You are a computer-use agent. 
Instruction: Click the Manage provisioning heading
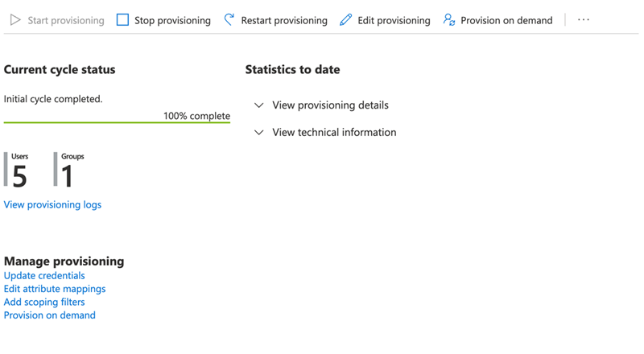tap(64, 261)
